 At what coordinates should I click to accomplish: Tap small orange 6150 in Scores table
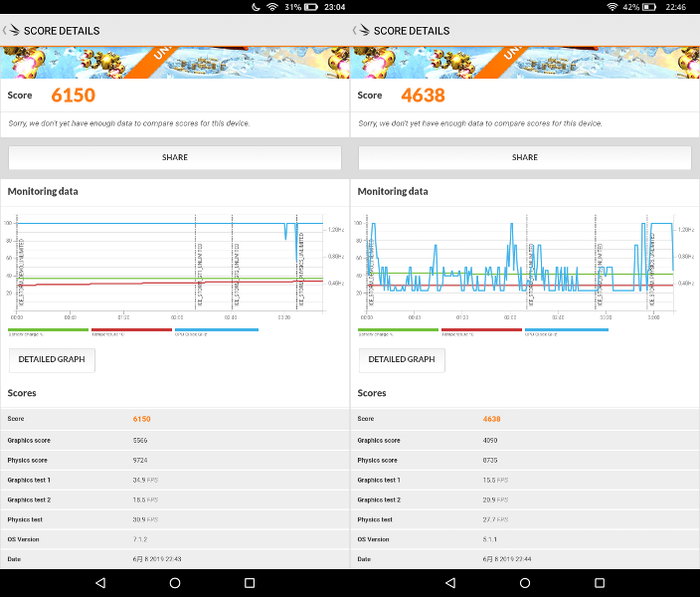[141, 419]
